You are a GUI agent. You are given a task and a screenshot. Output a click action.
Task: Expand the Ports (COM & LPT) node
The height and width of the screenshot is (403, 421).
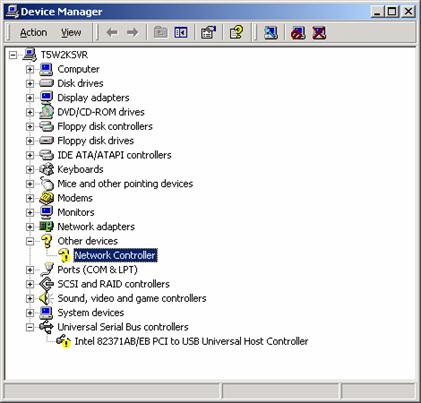(x=30, y=270)
